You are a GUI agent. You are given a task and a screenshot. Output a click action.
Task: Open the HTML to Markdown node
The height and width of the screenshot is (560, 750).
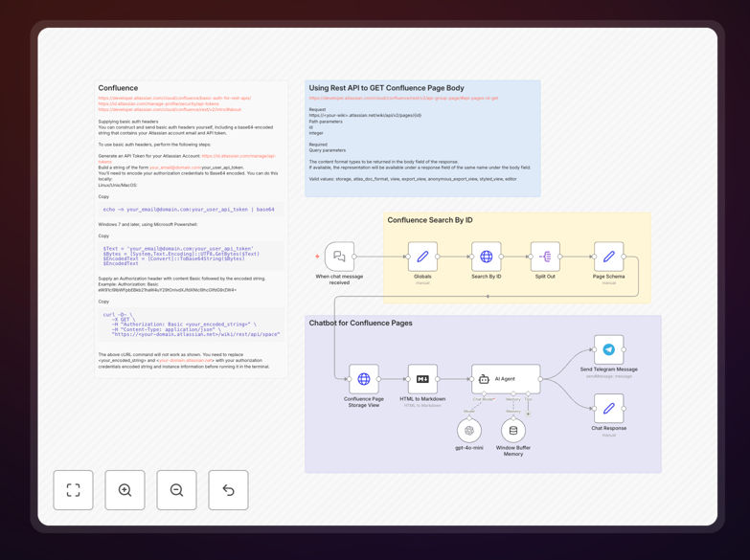pyautogui.click(x=422, y=379)
